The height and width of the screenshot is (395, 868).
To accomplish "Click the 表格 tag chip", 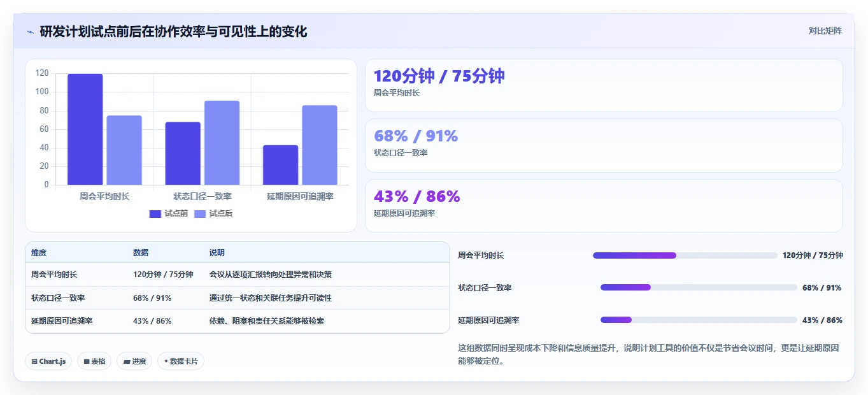I will pyautogui.click(x=94, y=361).
